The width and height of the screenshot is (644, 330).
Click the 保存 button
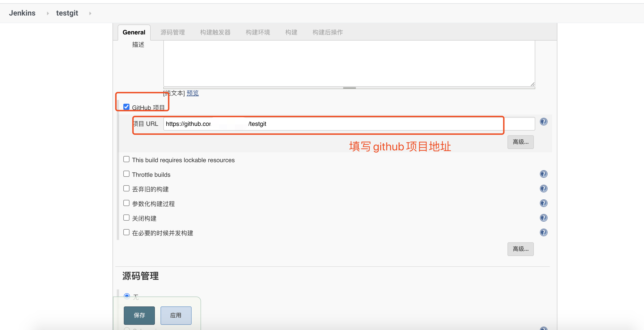pos(139,315)
